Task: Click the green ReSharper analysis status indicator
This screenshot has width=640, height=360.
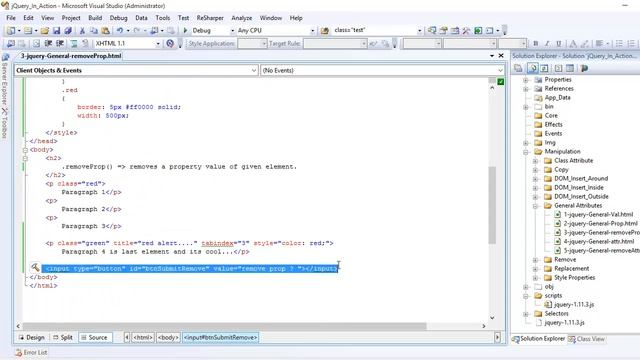Action: [500, 82]
